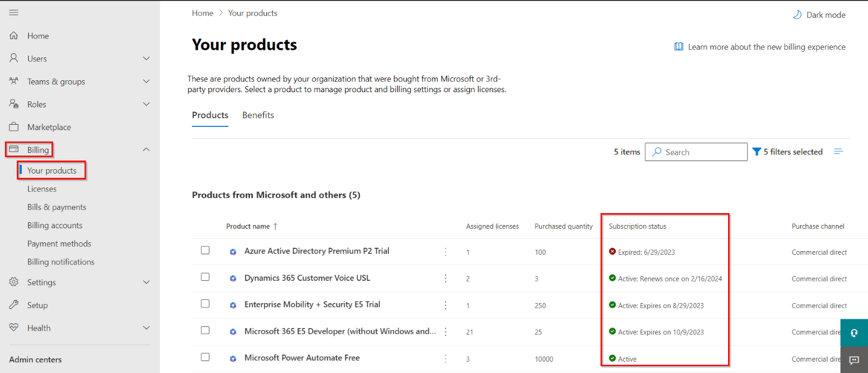Open the feedback chat icon
This screenshot has width=868, height=373.
point(854,360)
